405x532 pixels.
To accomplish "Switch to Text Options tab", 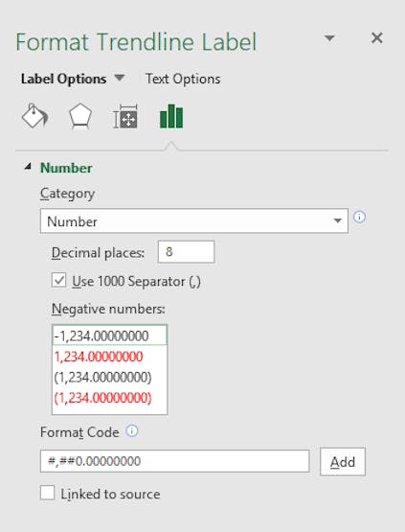I will (x=183, y=79).
